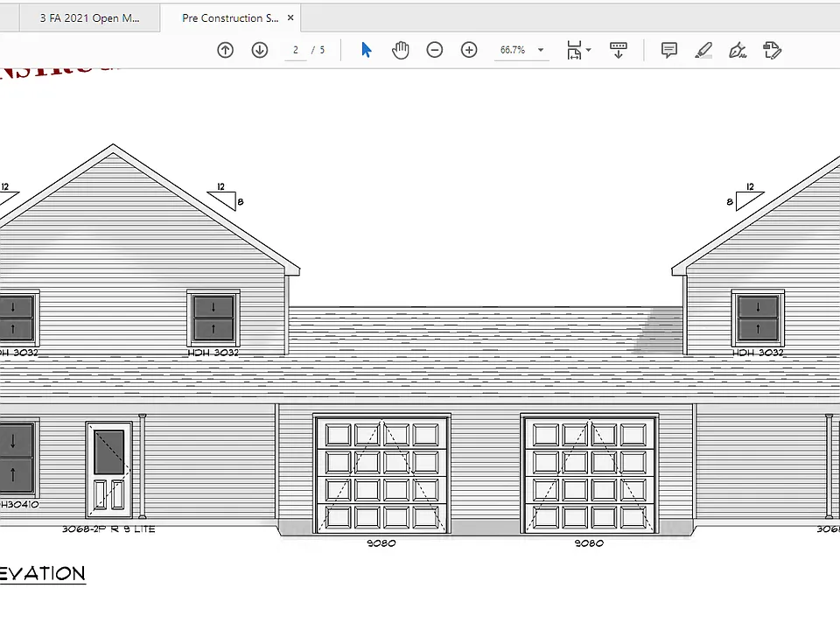The width and height of the screenshot is (840, 630).
Task: Click the stamp and edit tool icon
Action: click(x=772, y=50)
